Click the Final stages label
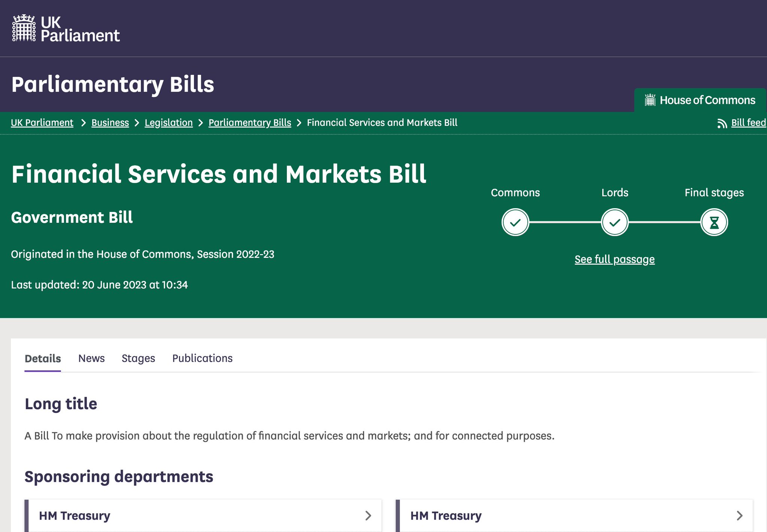Image resolution: width=767 pixels, height=532 pixels. coord(714,193)
